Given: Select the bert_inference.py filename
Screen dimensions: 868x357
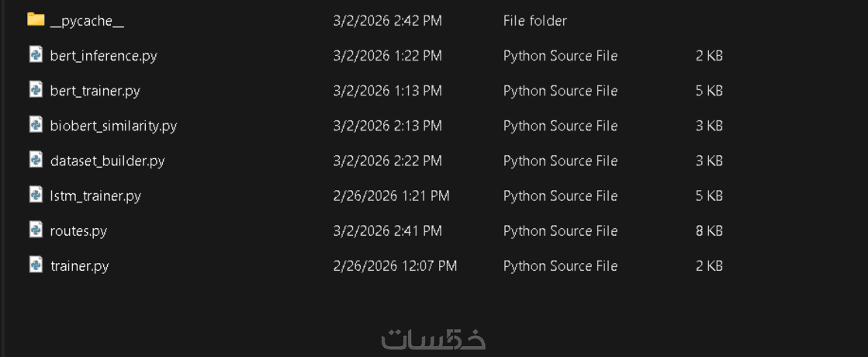Looking at the screenshot, I should pos(103,56).
